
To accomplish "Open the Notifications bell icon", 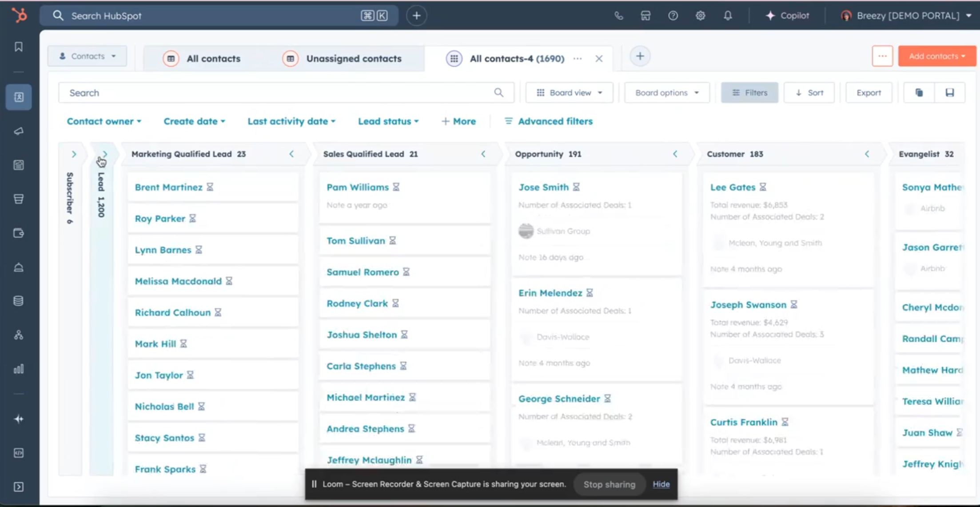I will [x=728, y=16].
